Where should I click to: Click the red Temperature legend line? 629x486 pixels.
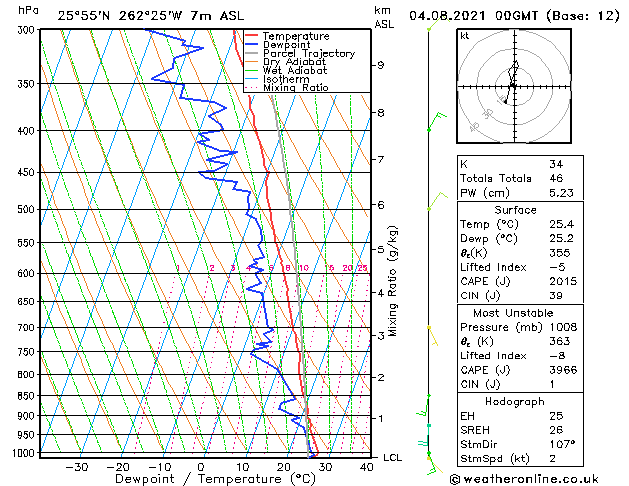(253, 36)
